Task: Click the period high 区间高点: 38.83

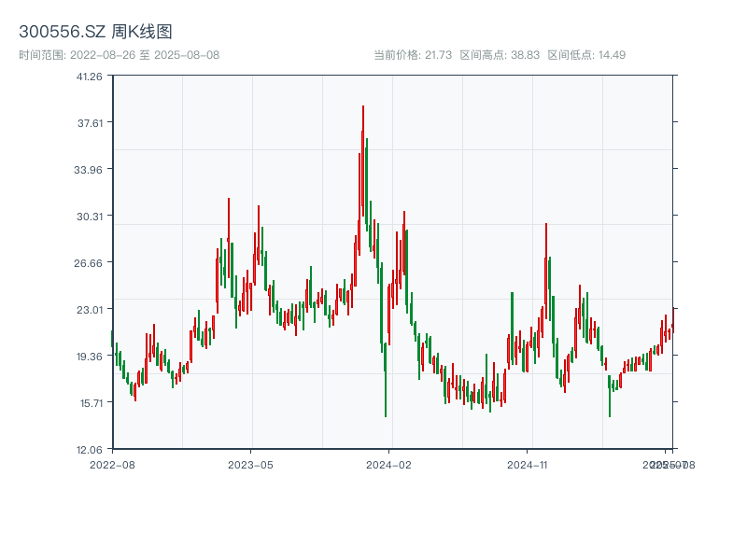Action: pos(500,55)
